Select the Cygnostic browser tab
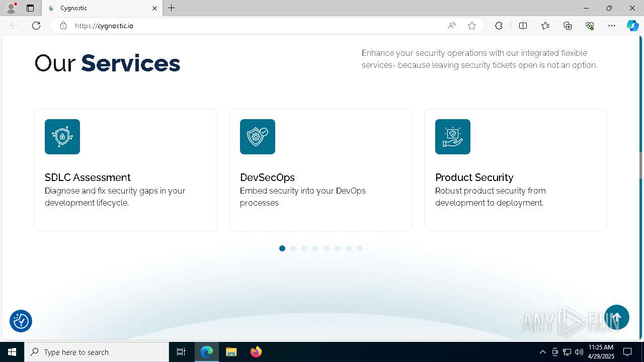The width and height of the screenshot is (644, 362). pyautogui.click(x=103, y=8)
